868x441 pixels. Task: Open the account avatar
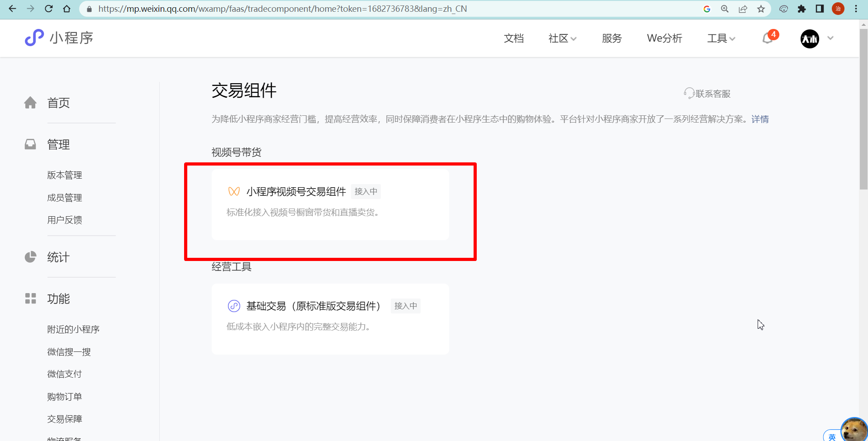point(810,39)
